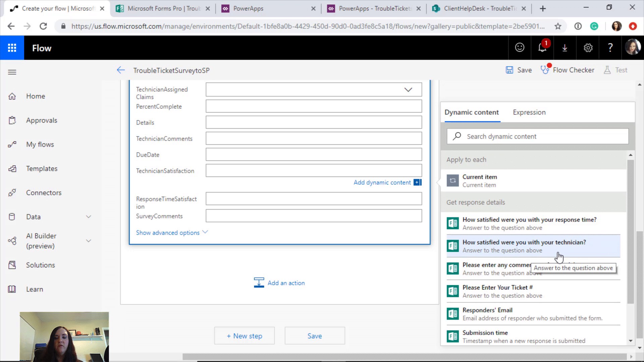Image resolution: width=644 pixels, height=362 pixels.
Task: Click inside the SurveyComments field
Action: coord(314,216)
